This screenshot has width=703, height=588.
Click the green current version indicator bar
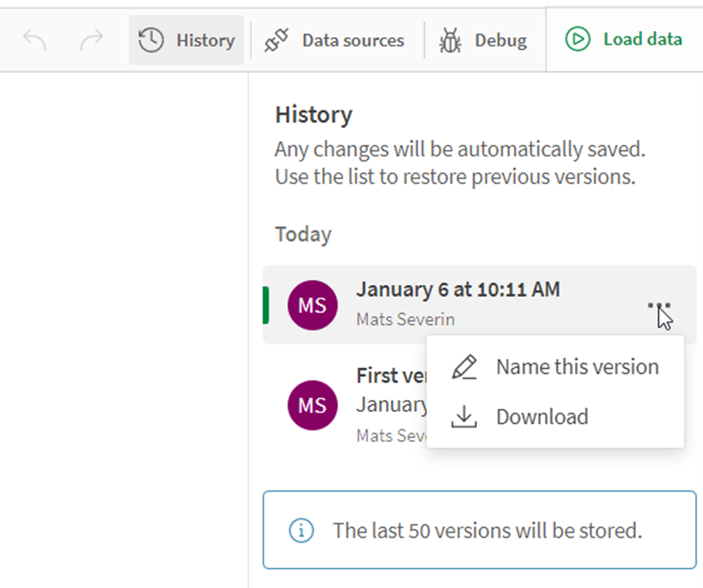coord(265,304)
